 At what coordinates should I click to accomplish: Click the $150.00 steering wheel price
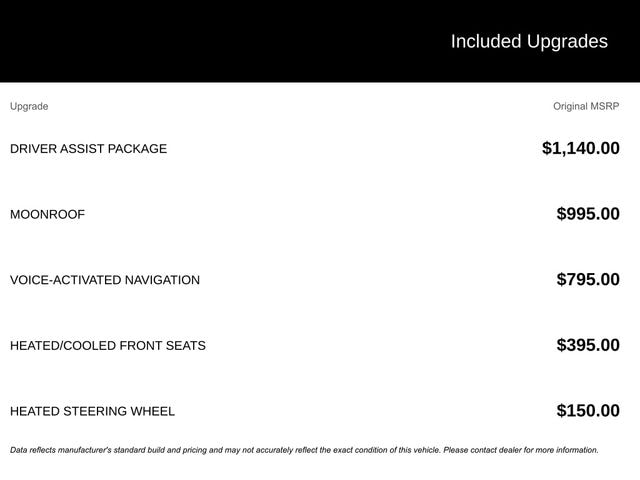(588, 411)
